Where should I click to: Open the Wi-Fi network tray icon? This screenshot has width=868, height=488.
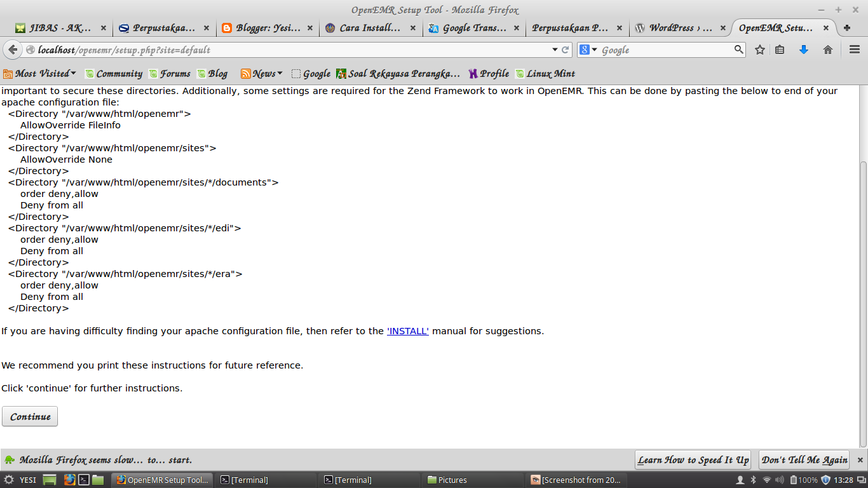pos(767,480)
